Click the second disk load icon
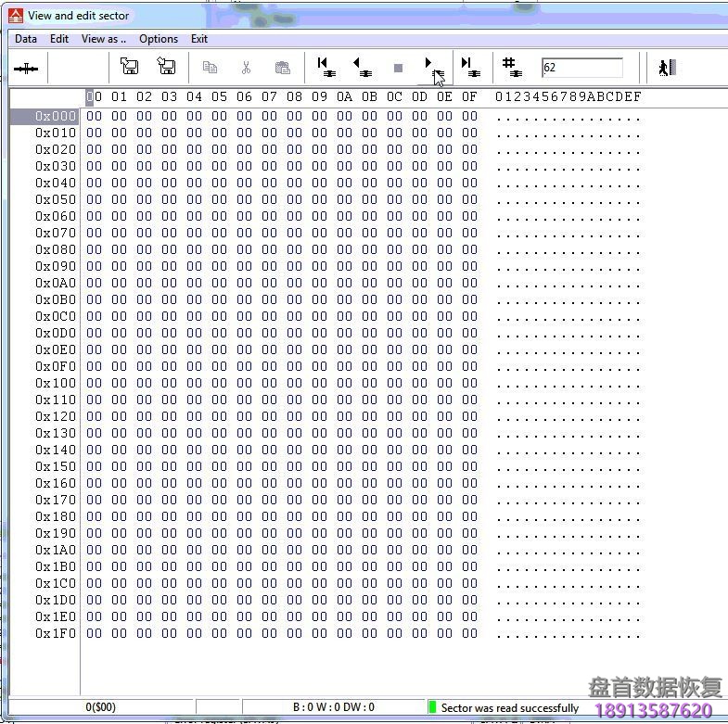 click(x=166, y=67)
